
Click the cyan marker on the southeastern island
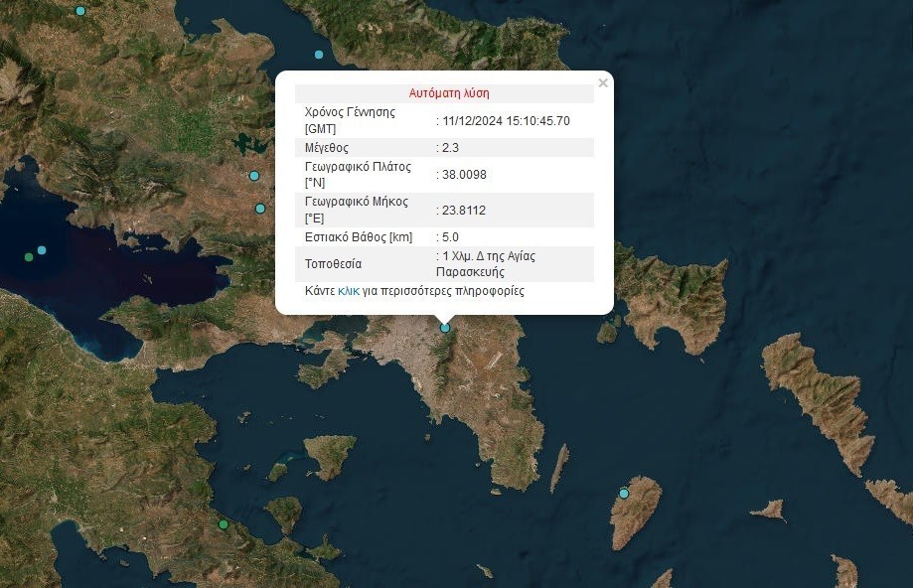point(624,494)
